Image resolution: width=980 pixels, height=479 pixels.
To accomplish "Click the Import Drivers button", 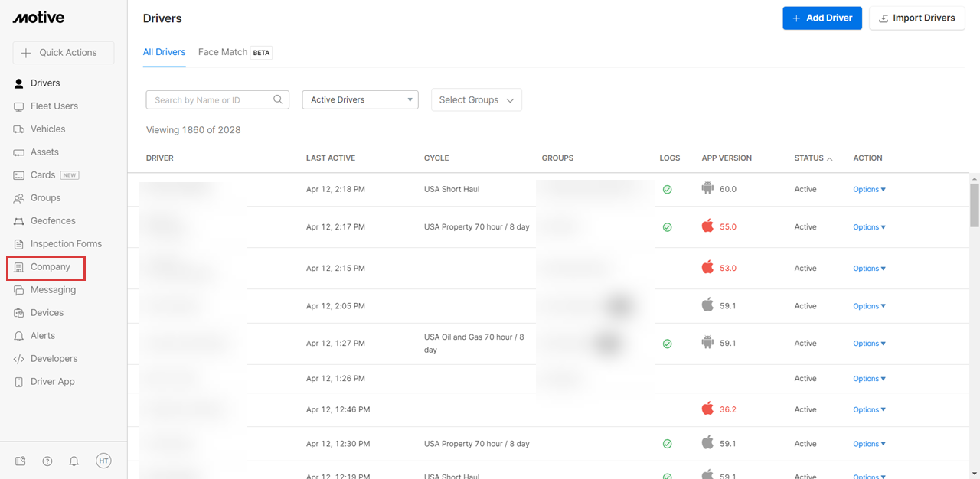I will click(x=917, y=18).
